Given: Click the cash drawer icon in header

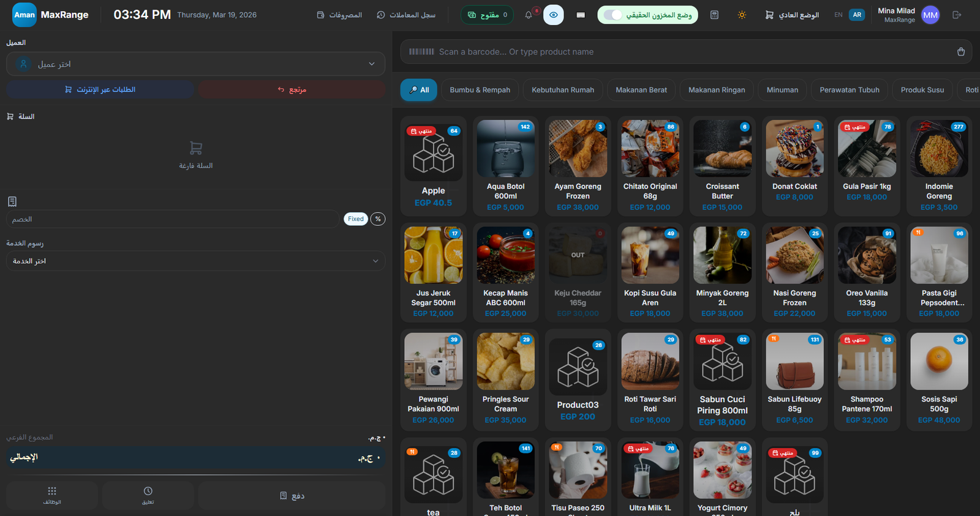Looking at the screenshot, I should (581, 15).
